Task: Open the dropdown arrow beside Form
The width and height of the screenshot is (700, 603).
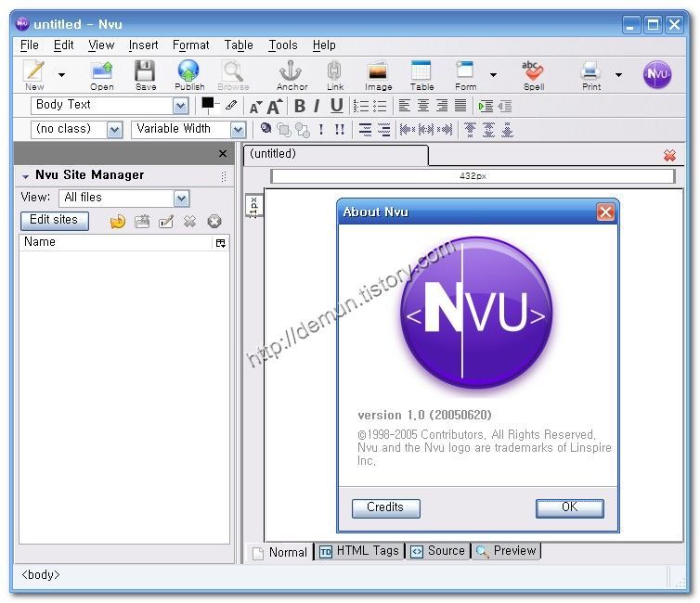Action: pyautogui.click(x=493, y=75)
